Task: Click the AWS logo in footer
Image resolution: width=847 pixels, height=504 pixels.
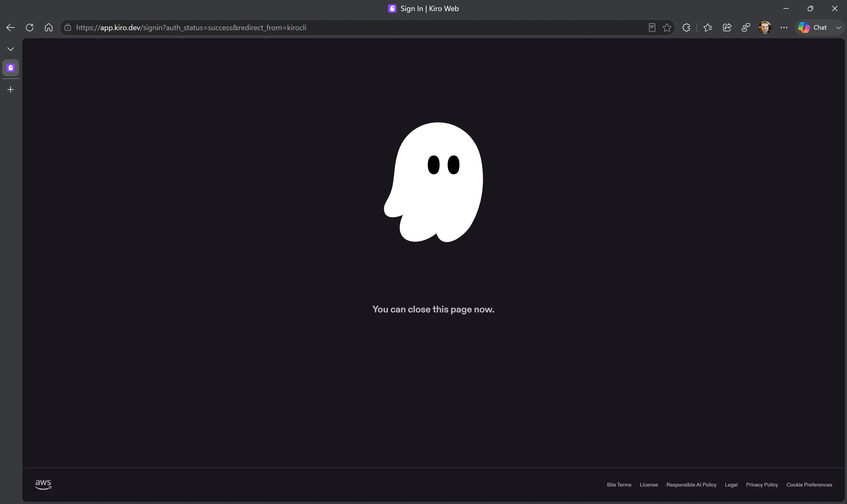Action: click(x=43, y=485)
